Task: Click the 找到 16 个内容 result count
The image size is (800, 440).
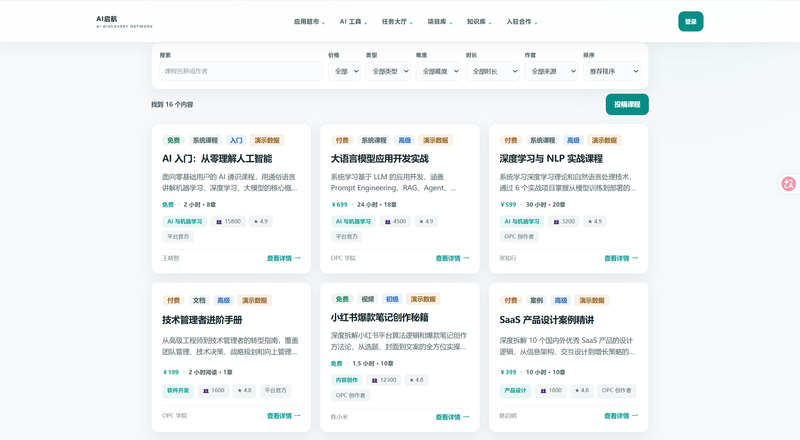Action: (172, 105)
